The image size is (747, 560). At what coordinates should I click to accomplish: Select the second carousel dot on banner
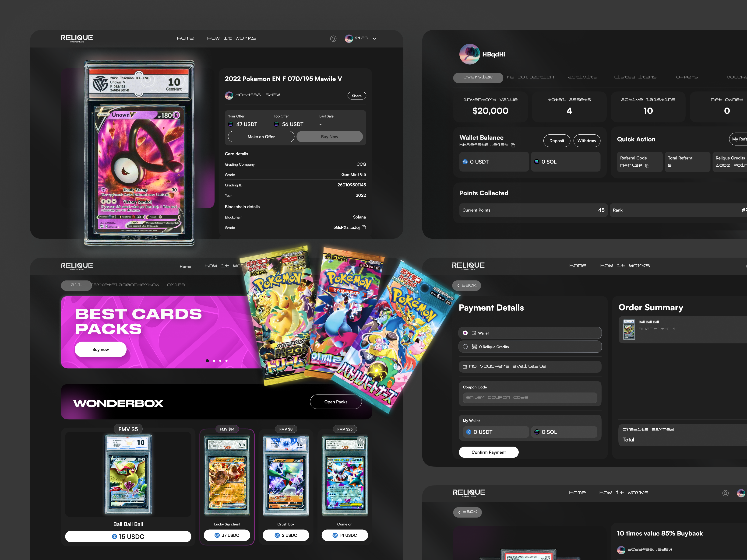coord(214,361)
